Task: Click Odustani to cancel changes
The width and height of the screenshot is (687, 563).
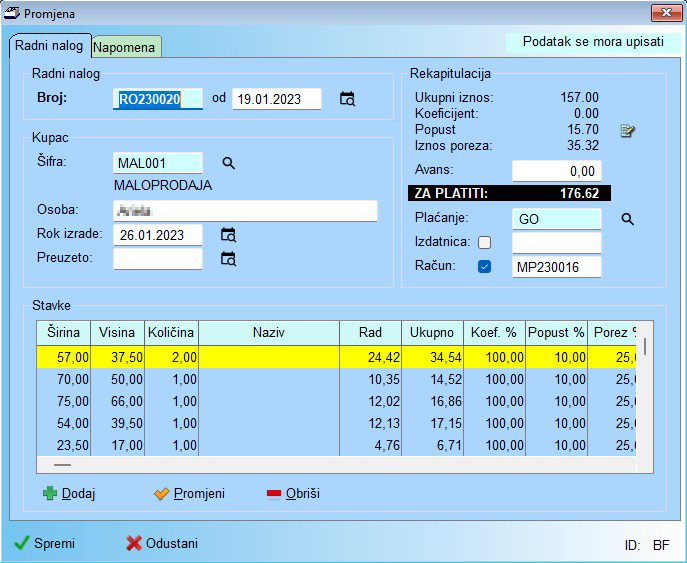Action: coord(162,544)
